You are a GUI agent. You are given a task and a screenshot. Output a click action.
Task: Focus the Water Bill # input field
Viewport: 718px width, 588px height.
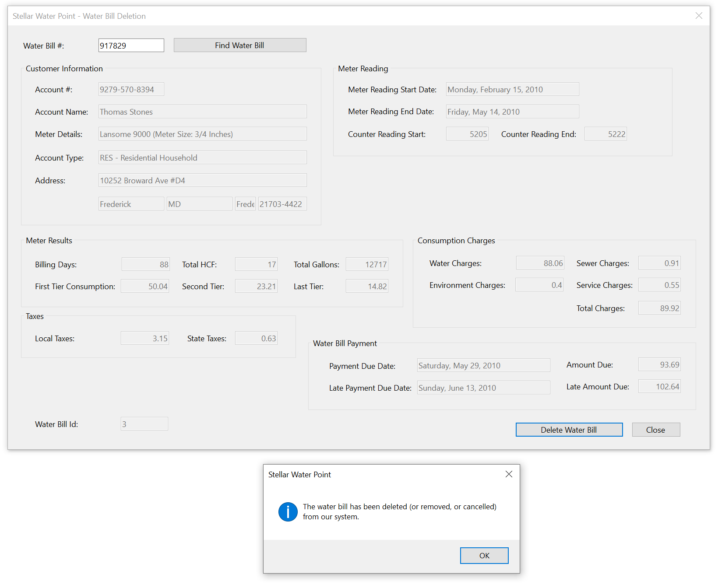[x=131, y=45]
